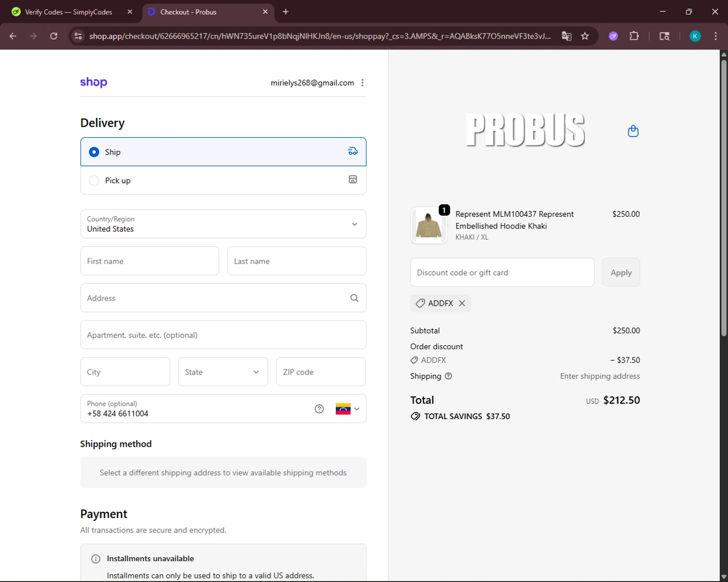Click the browser back arrow
Image resolution: width=728 pixels, height=582 pixels.
(x=13, y=36)
